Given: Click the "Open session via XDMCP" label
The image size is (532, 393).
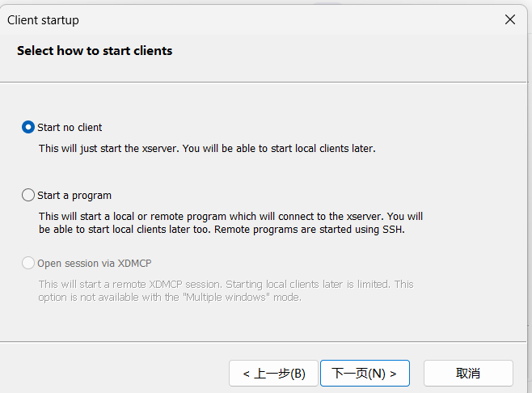Looking at the screenshot, I should point(94,263).
